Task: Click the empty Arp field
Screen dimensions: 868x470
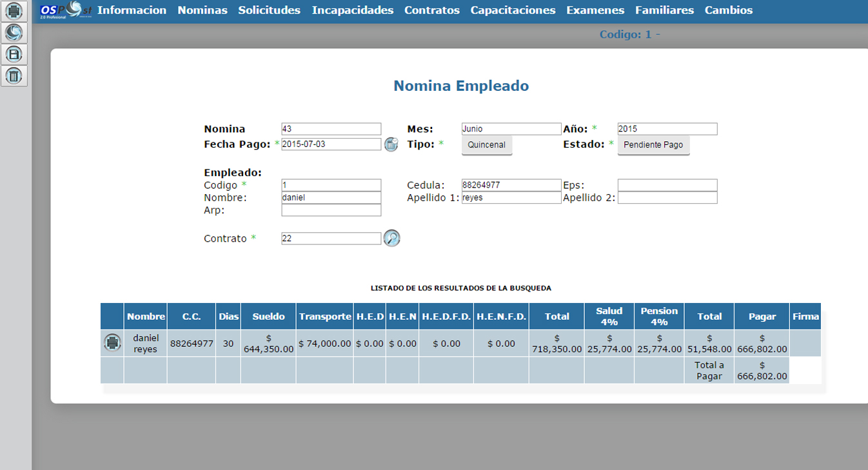Action: tap(331, 210)
